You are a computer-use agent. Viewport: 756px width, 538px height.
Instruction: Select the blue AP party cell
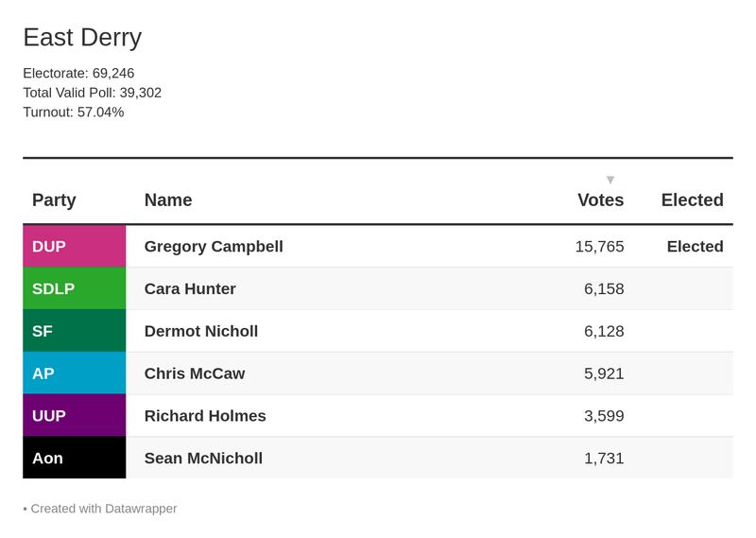pyautogui.click(x=75, y=373)
